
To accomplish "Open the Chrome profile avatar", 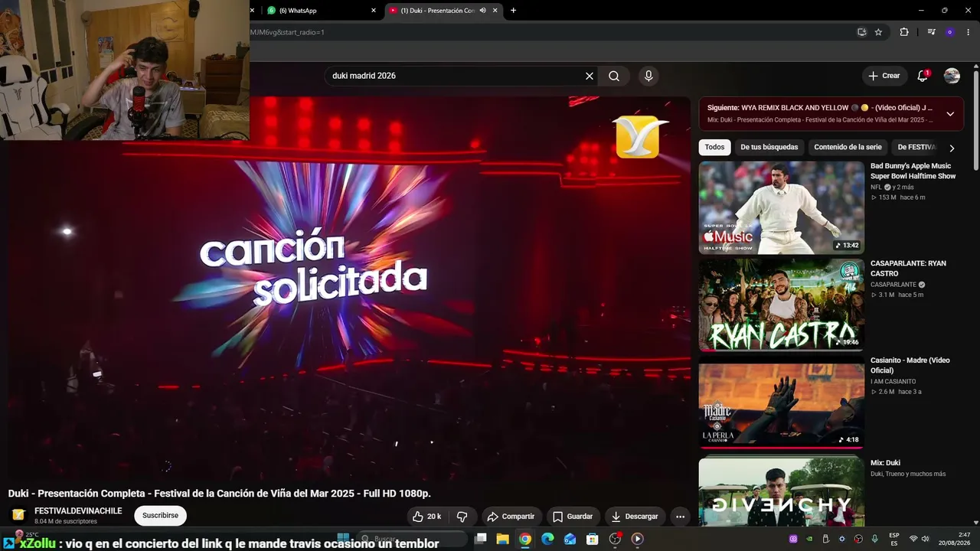I will [x=949, y=32].
